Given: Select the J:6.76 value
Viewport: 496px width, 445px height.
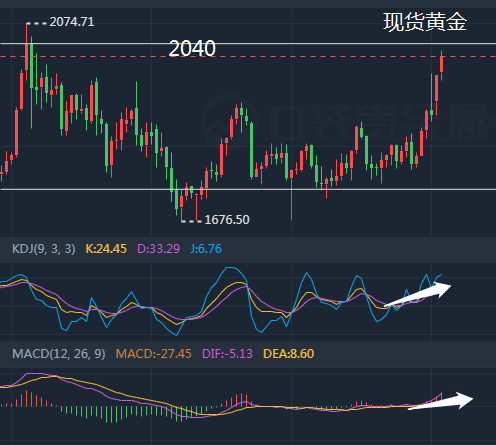Looking at the screenshot, I should 206,249.
